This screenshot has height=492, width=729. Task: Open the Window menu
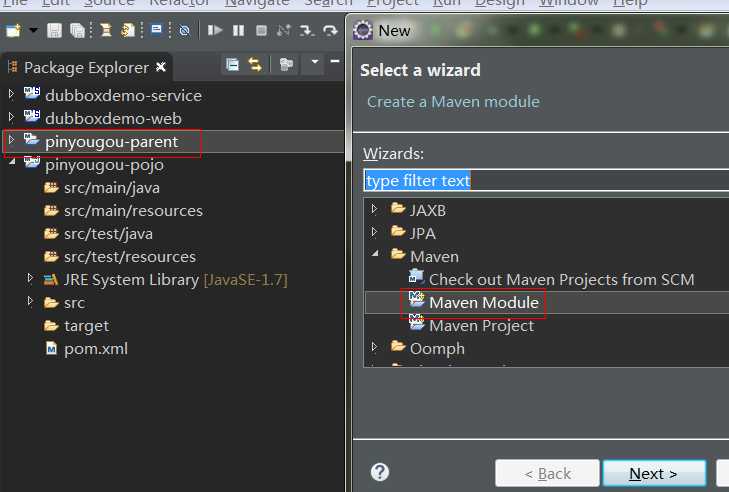(568, 3)
